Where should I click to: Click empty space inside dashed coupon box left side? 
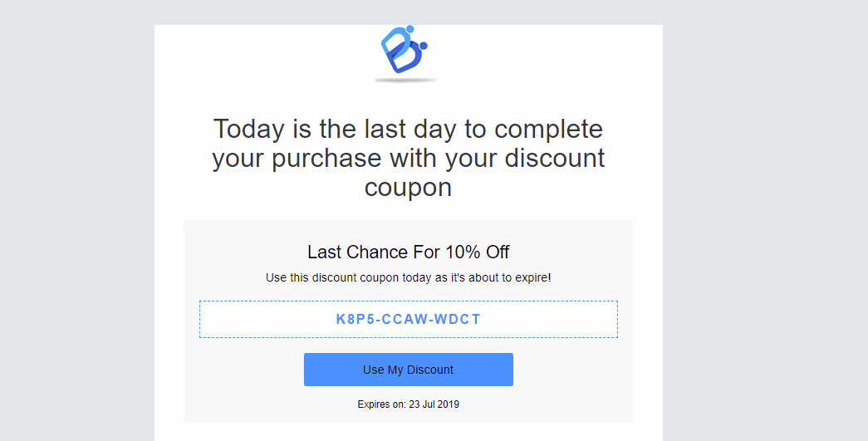tap(266, 319)
